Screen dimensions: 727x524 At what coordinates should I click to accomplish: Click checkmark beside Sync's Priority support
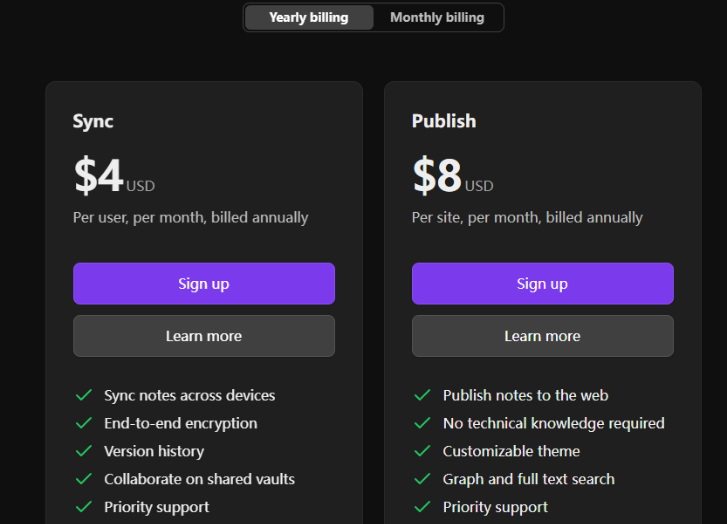click(x=84, y=507)
